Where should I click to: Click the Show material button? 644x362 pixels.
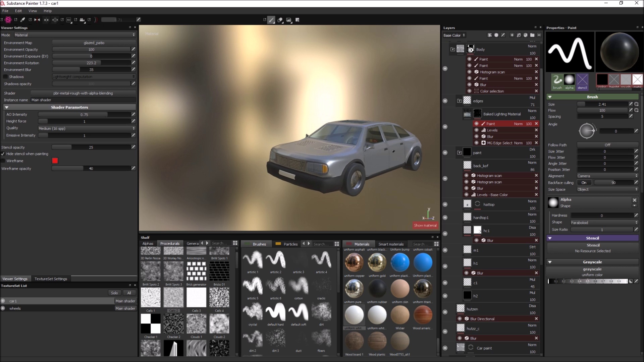point(425,225)
